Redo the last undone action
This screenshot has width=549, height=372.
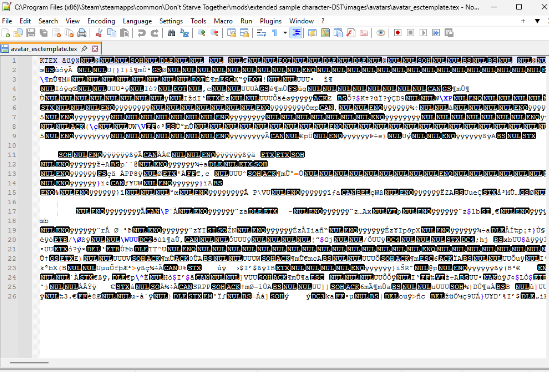tap(154, 33)
